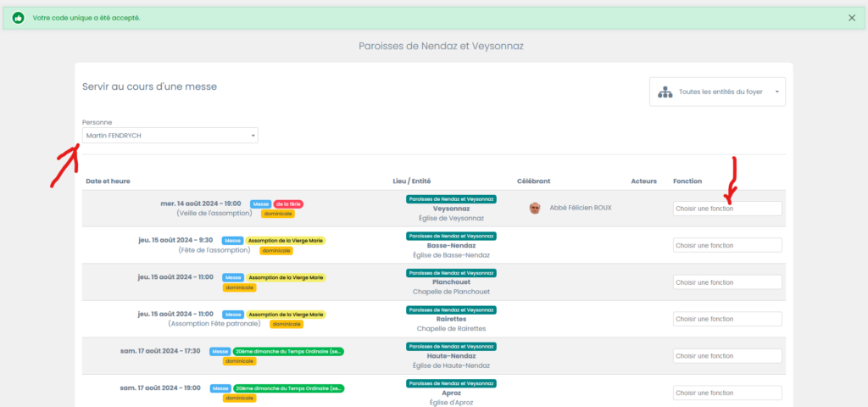Click the 'Fonction' column header

[x=687, y=181]
